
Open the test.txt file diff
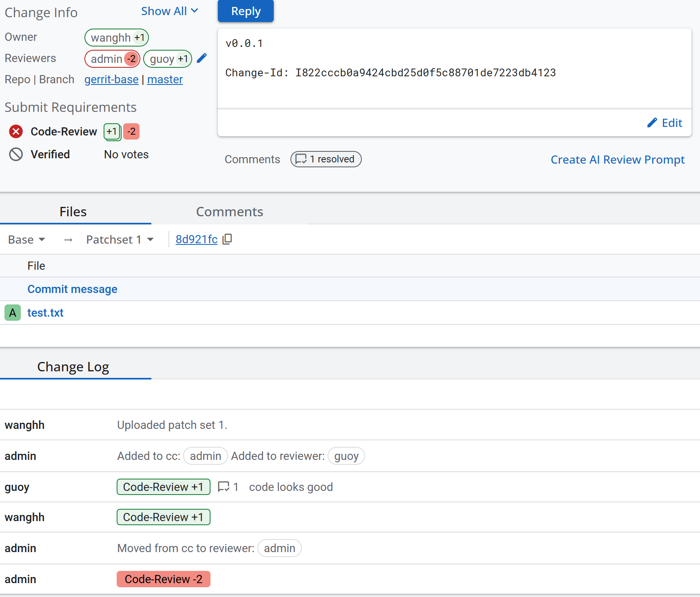[45, 313]
